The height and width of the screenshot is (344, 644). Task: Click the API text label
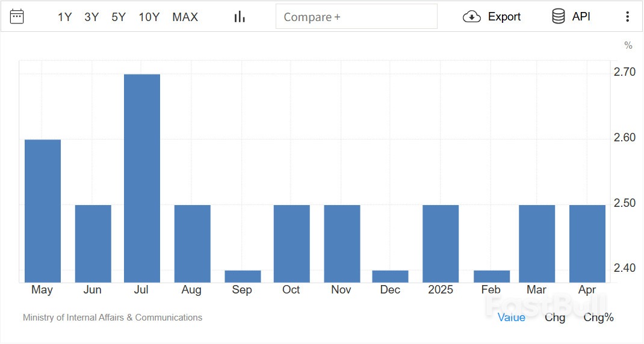(581, 17)
